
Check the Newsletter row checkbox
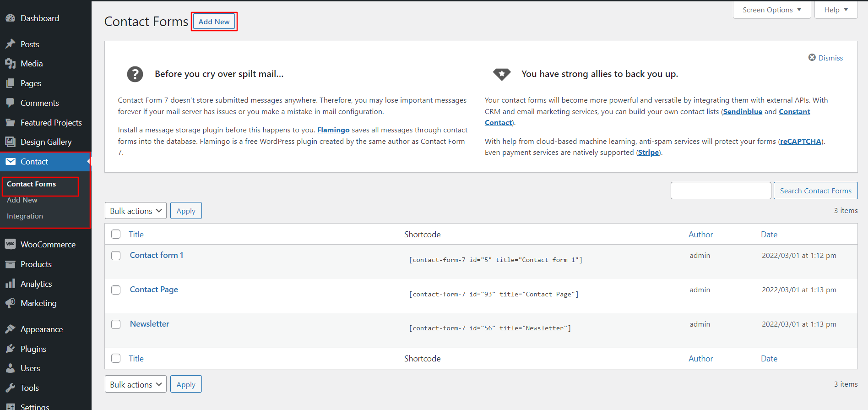[116, 324]
